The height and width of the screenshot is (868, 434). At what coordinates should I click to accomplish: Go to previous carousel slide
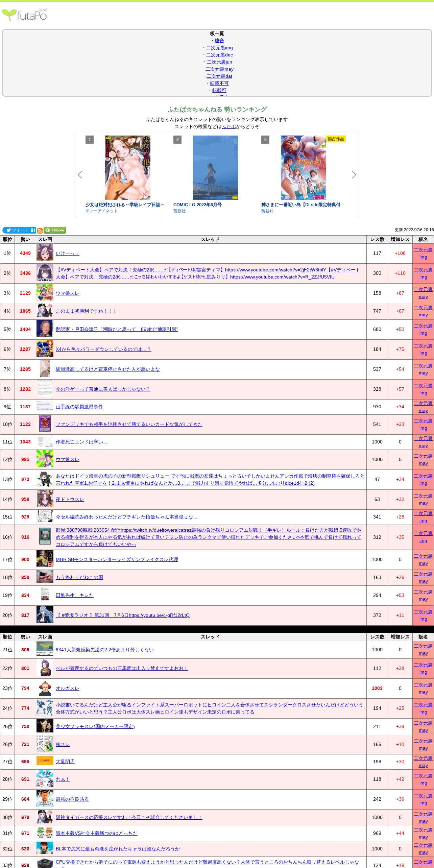(x=80, y=175)
